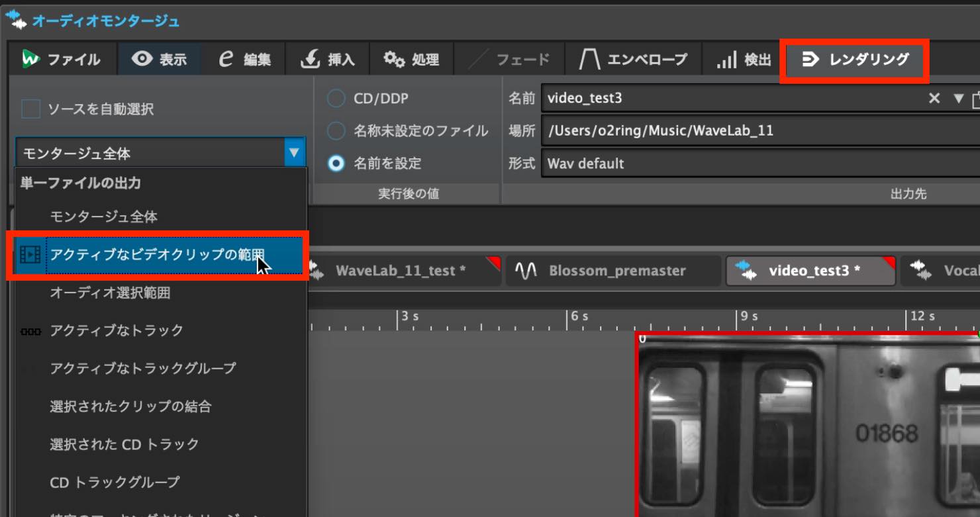
Task: Select 名称未設定のファイル radio option
Action: point(336,131)
